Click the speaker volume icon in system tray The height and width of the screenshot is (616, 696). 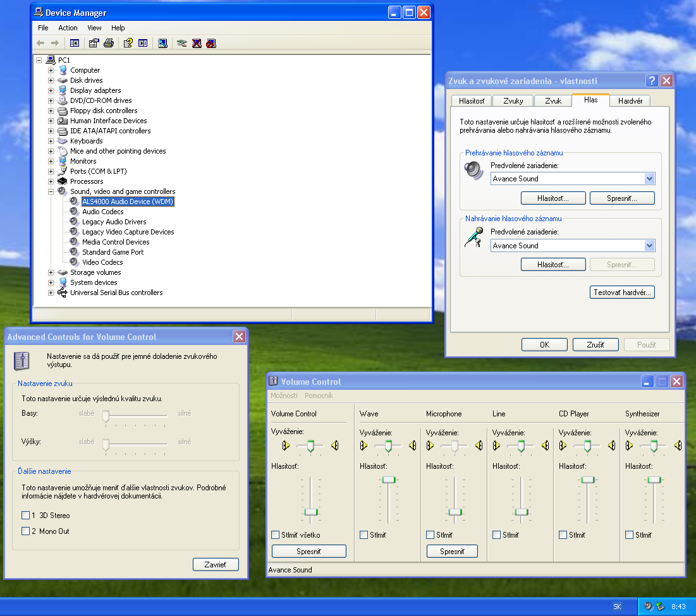pyautogui.click(x=649, y=607)
